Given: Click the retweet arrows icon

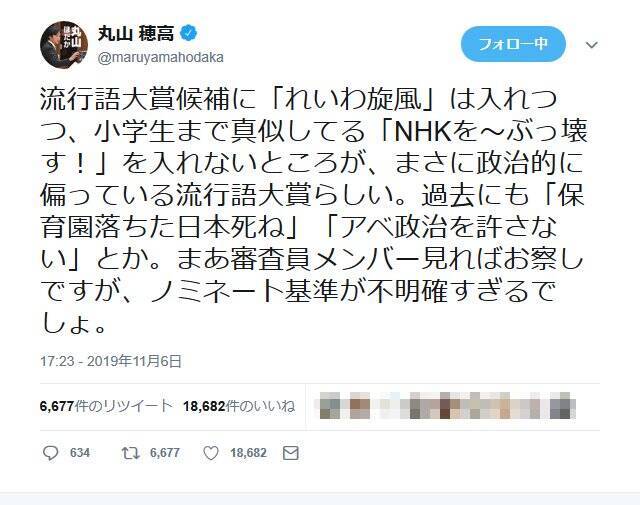Looking at the screenshot, I should click(131, 453).
